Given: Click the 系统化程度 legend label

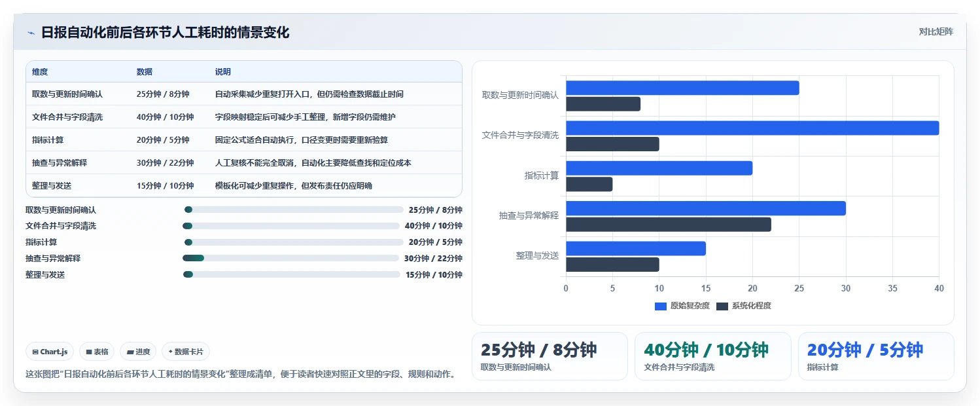Looking at the screenshot, I should tap(751, 306).
